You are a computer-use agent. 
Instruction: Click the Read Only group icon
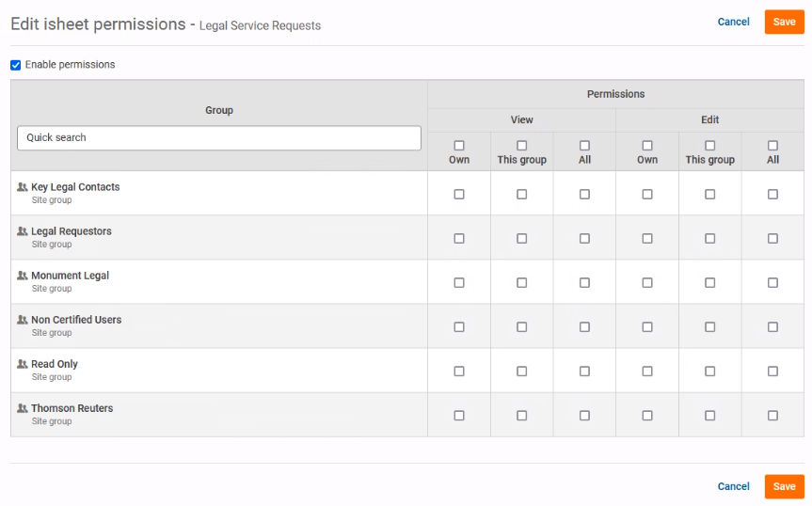23,364
